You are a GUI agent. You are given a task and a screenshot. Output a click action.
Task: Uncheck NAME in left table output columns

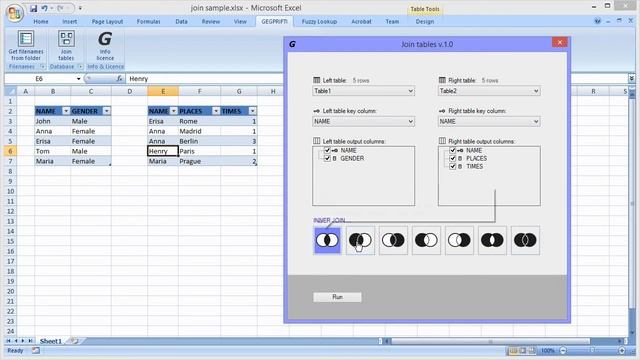327,150
